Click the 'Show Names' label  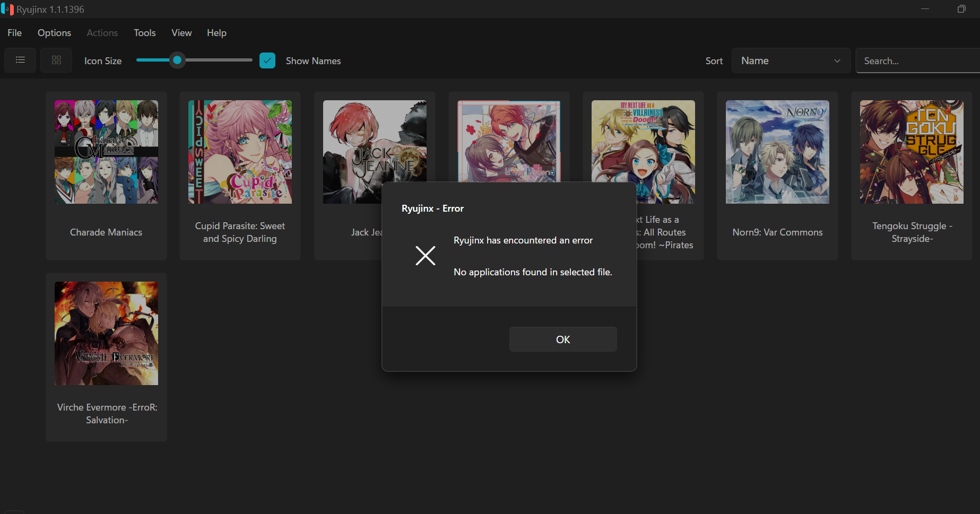pos(313,61)
